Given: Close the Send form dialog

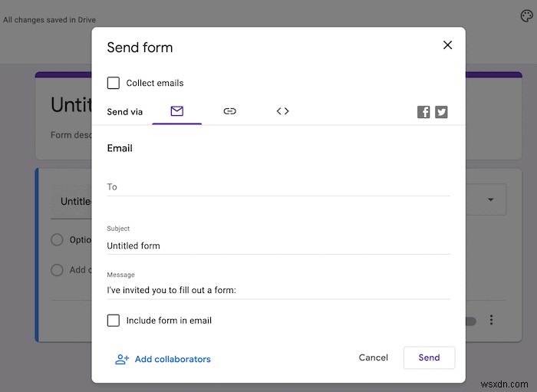Looking at the screenshot, I should click(x=448, y=46).
